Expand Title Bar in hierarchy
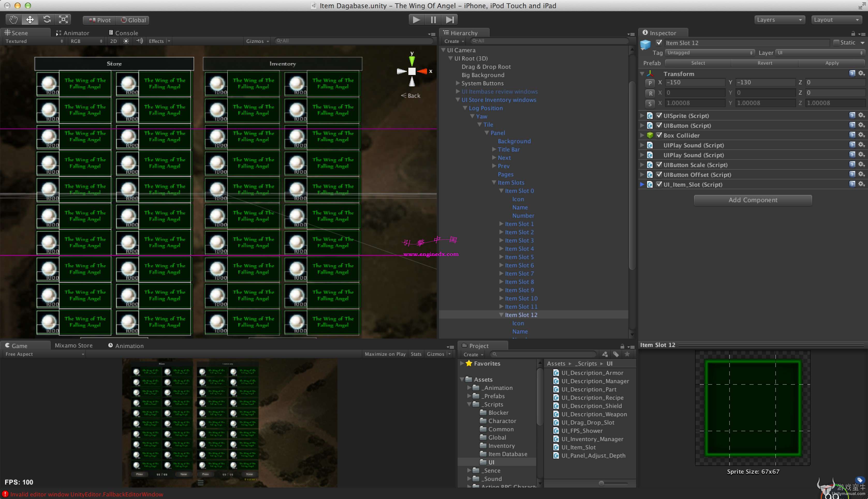The height and width of the screenshot is (499, 868). coord(494,149)
